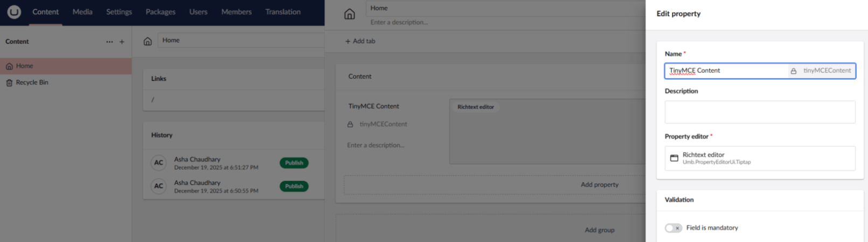This screenshot has height=242, width=868.
Task: Click Add tab button
Action: point(360,41)
